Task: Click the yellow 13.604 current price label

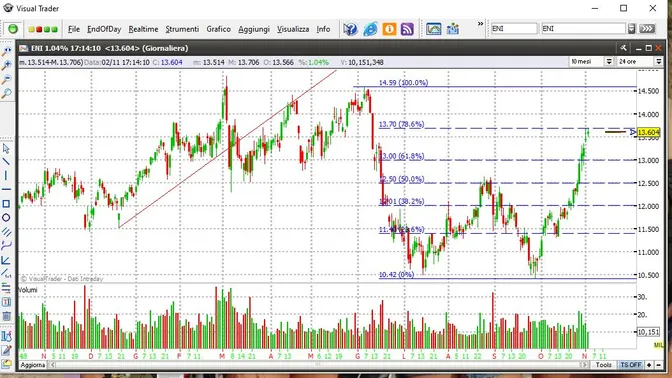Action: pyautogui.click(x=648, y=132)
